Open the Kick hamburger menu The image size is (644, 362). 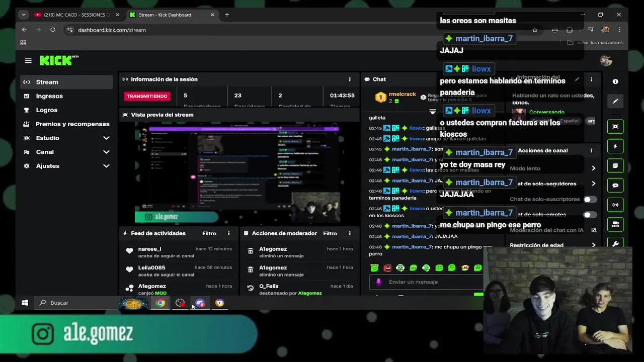[28, 61]
